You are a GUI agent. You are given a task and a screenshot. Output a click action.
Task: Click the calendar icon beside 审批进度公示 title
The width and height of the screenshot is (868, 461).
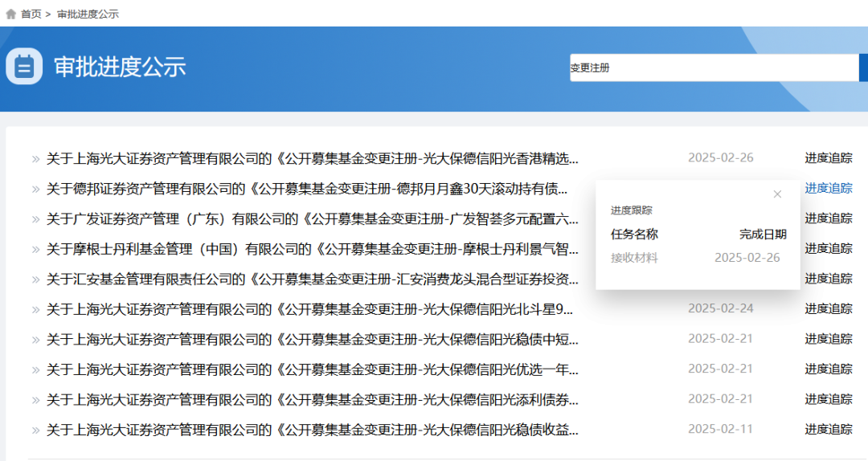24,67
